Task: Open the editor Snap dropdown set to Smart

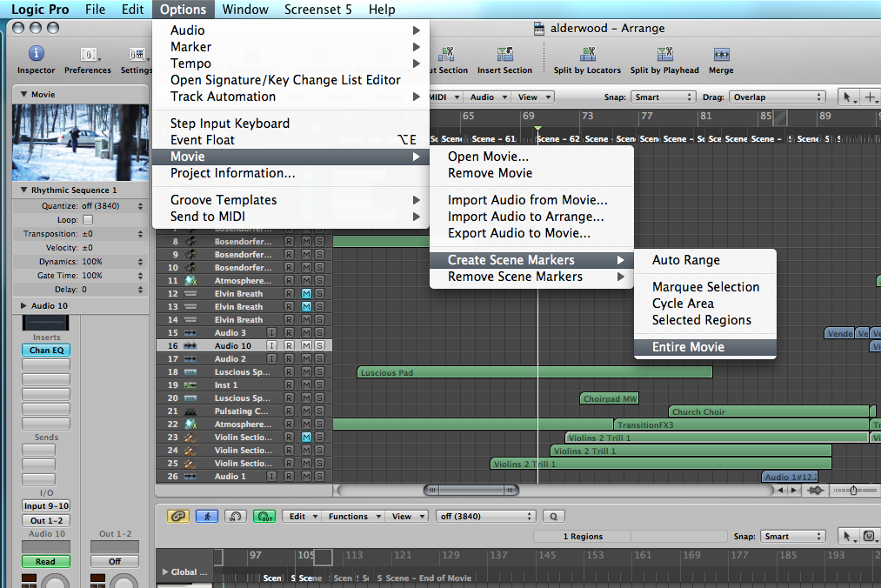Action: point(793,537)
